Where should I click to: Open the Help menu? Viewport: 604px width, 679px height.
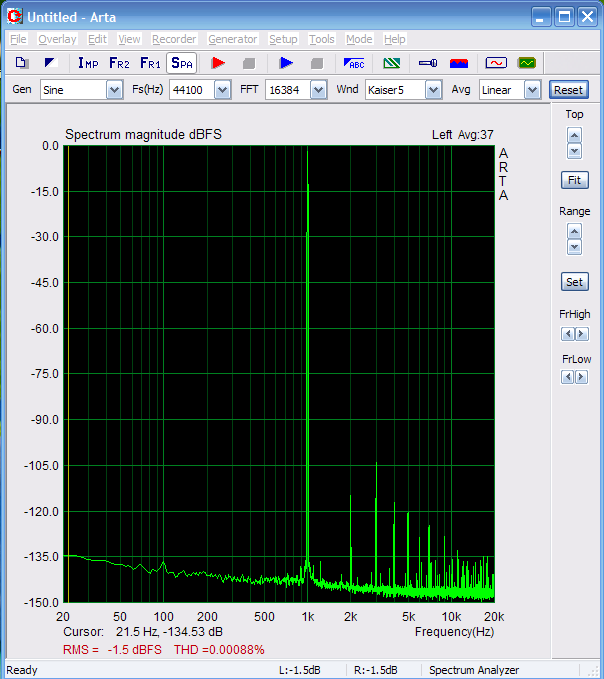click(394, 39)
